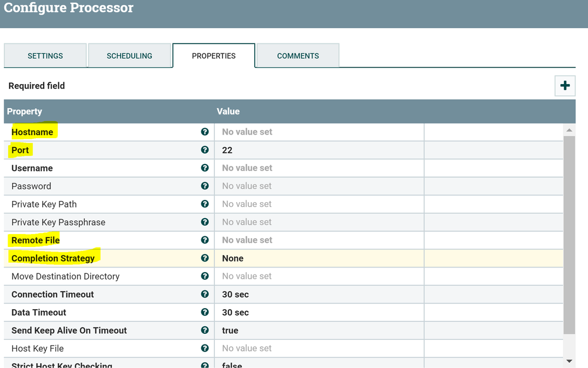
Task: Open help for Connection Timeout
Action: point(205,294)
